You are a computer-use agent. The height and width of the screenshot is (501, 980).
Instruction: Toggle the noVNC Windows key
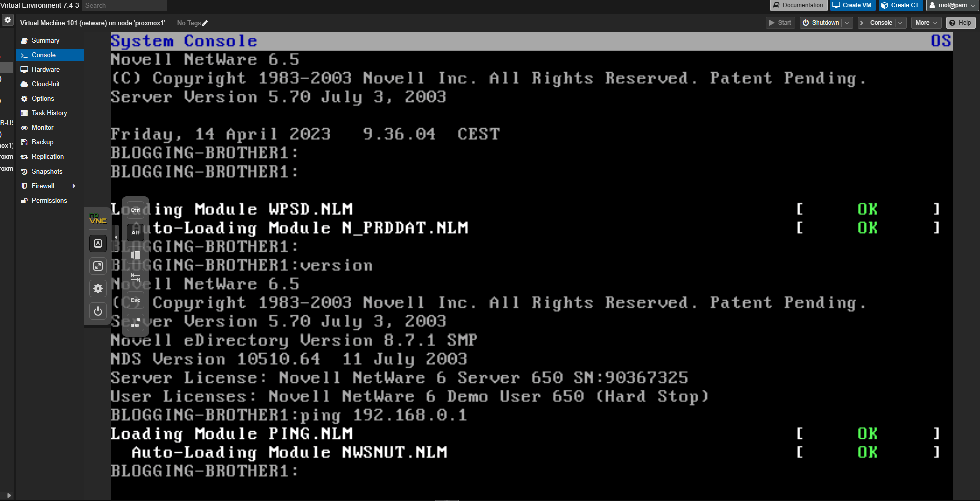coord(135,255)
